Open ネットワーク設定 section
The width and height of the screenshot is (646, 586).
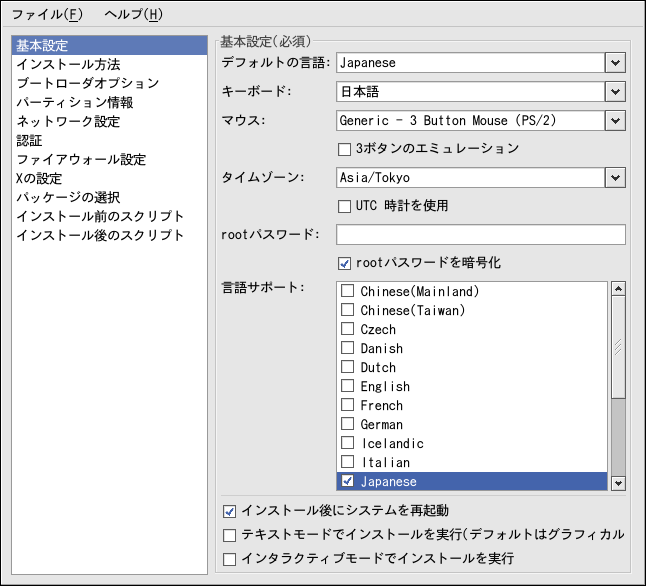click(x=68, y=122)
